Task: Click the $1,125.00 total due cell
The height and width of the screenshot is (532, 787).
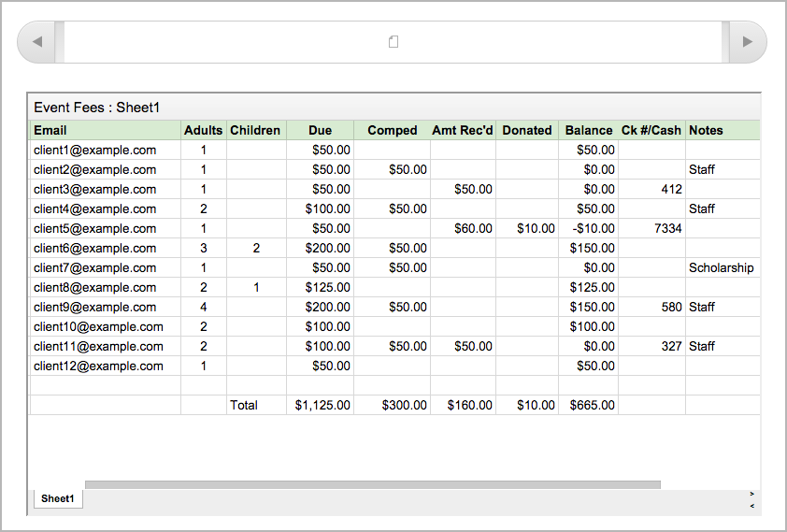Action: [x=322, y=406]
